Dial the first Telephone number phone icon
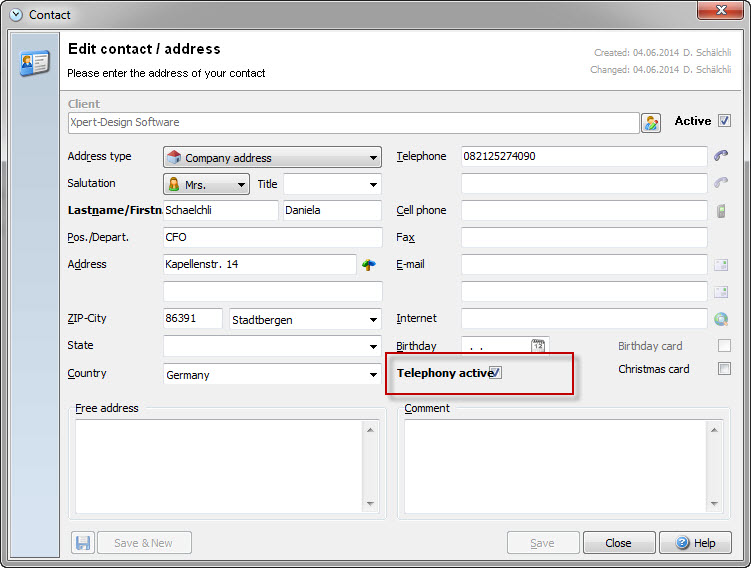This screenshot has height=568, width=751. [x=721, y=156]
